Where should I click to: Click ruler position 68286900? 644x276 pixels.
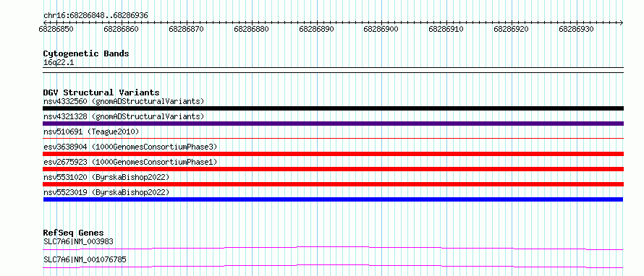click(x=381, y=29)
